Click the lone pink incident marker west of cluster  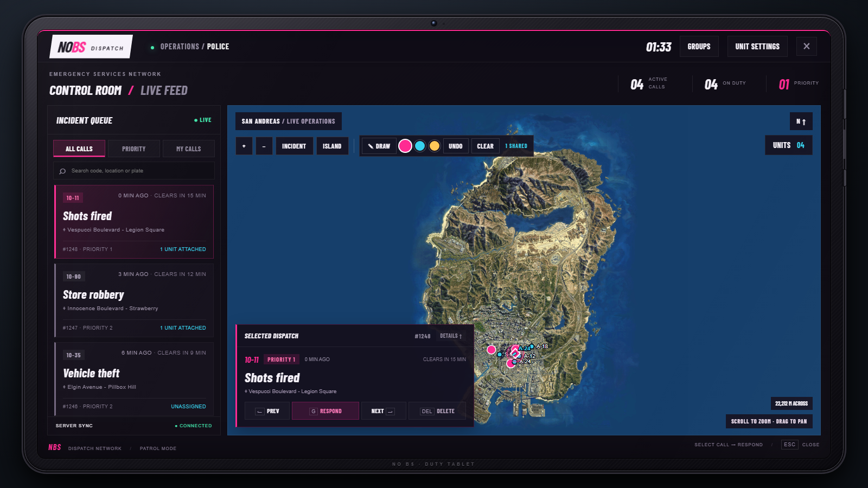tap(491, 350)
